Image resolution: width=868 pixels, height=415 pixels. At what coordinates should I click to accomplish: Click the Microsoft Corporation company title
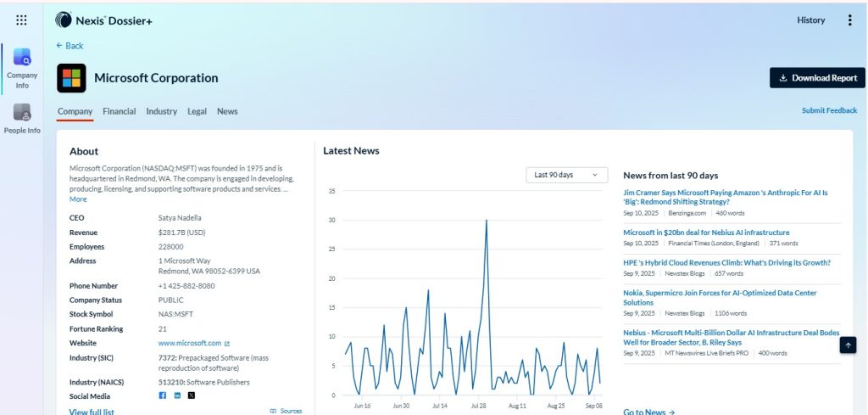156,78
